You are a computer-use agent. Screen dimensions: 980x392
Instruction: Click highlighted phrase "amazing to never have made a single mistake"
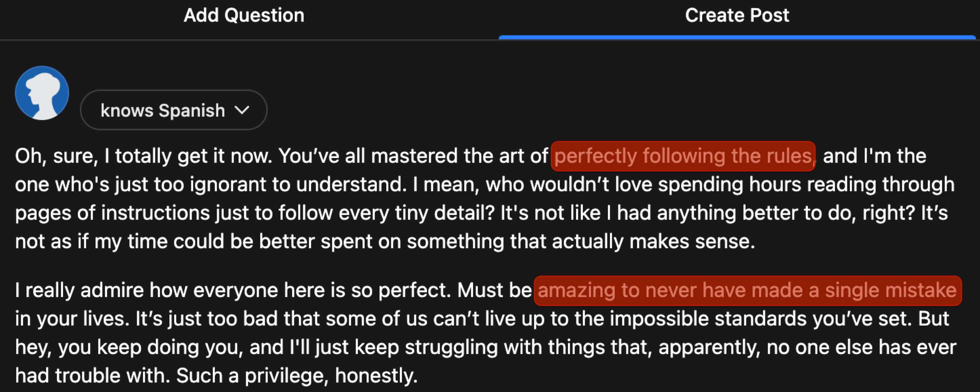coord(747,290)
